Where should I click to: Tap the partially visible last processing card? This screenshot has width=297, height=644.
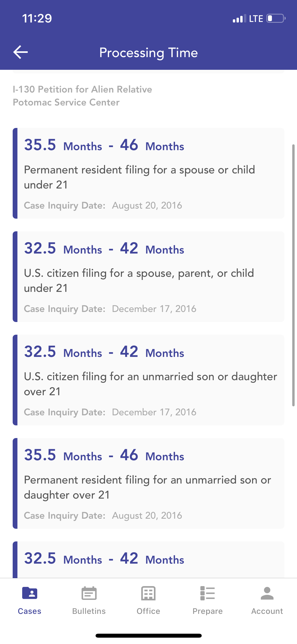[148, 559]
